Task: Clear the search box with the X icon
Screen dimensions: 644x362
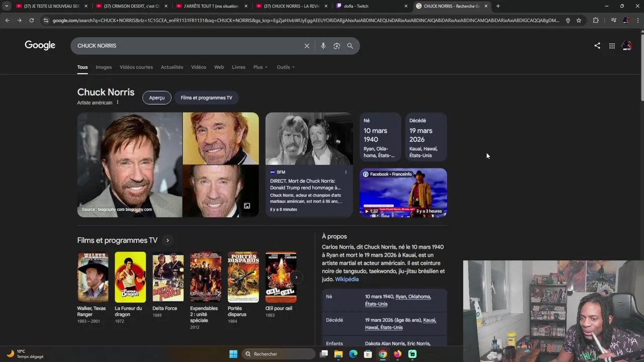Action: pyautogui.click(x=307, y=46)
